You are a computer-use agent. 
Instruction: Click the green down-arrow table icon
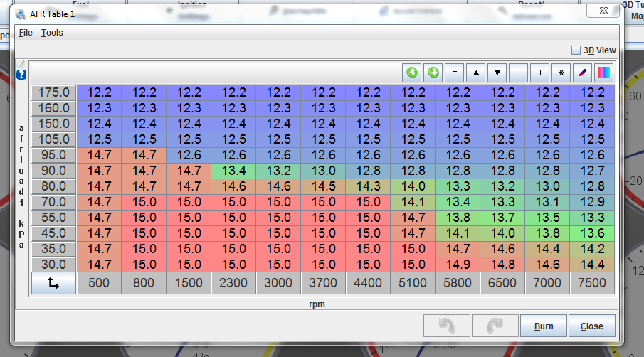(433, 73)
